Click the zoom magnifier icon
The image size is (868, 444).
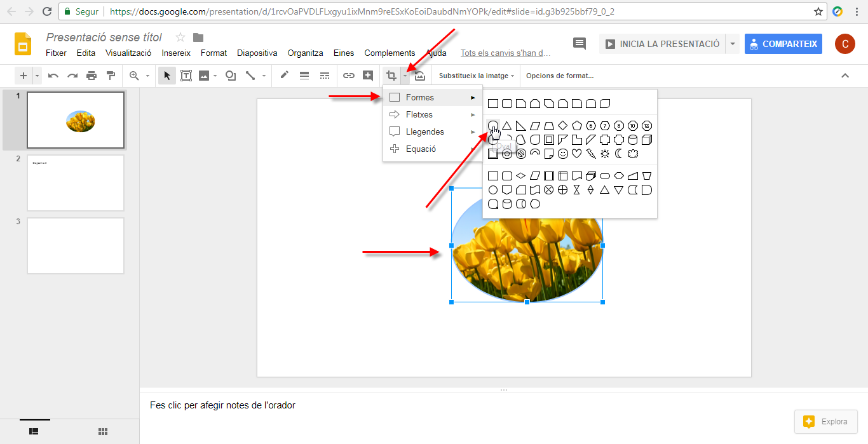point(134,76)
